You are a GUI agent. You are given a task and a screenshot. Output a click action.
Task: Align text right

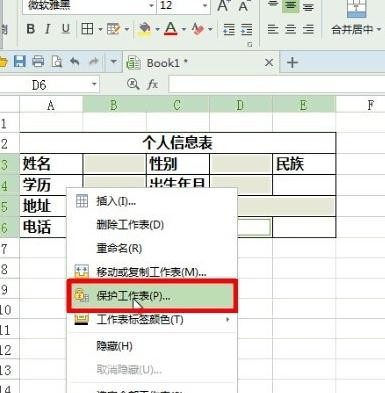(308, 30)
